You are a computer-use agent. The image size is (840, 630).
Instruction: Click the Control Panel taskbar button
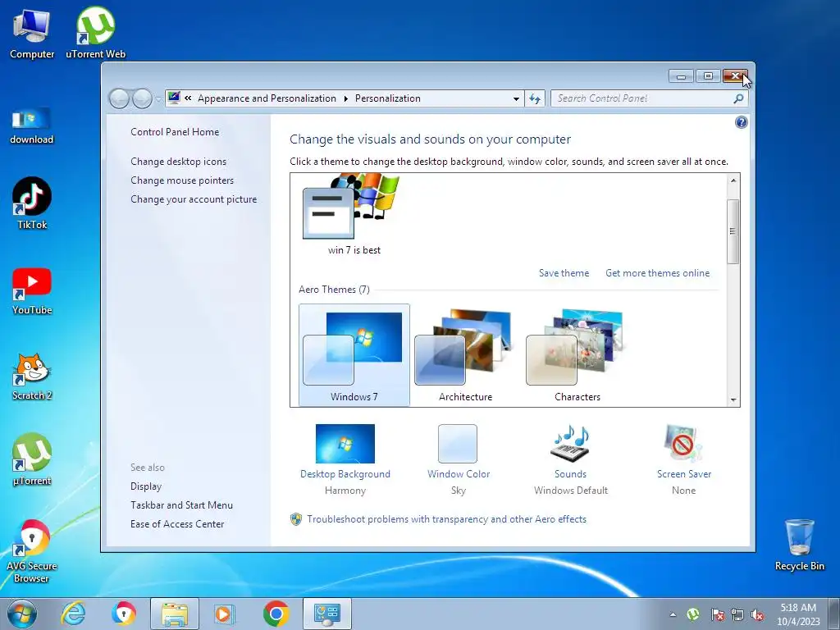click(327, 614)
